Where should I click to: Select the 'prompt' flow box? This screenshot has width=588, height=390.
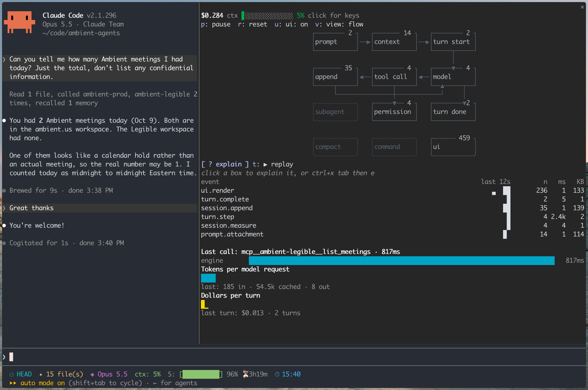[x=335, y=42]
